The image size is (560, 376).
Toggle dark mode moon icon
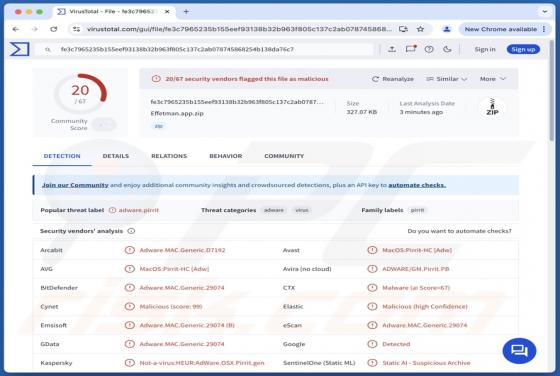tap(447, 49)
